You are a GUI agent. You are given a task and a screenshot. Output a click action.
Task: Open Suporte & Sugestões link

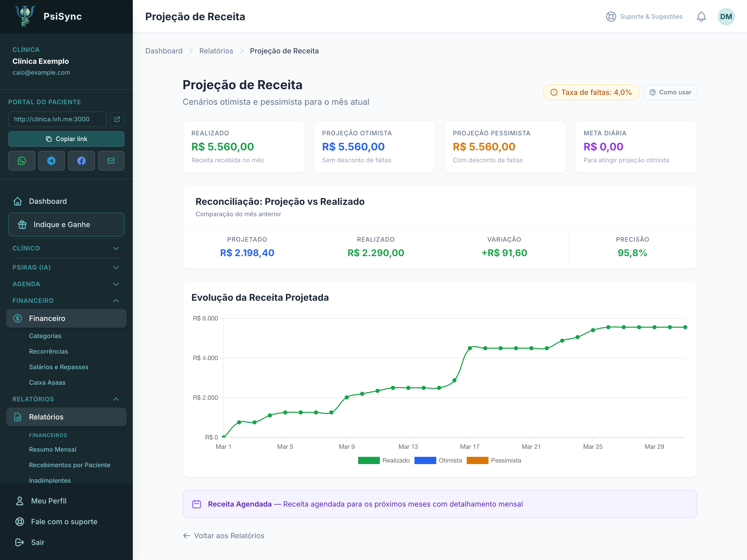tap(644, 17)
